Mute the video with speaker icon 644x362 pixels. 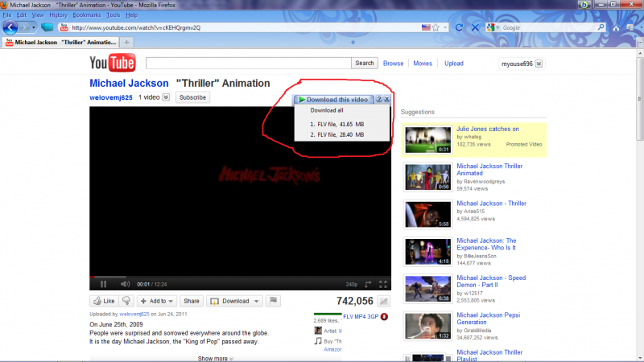tap(126, 284)
